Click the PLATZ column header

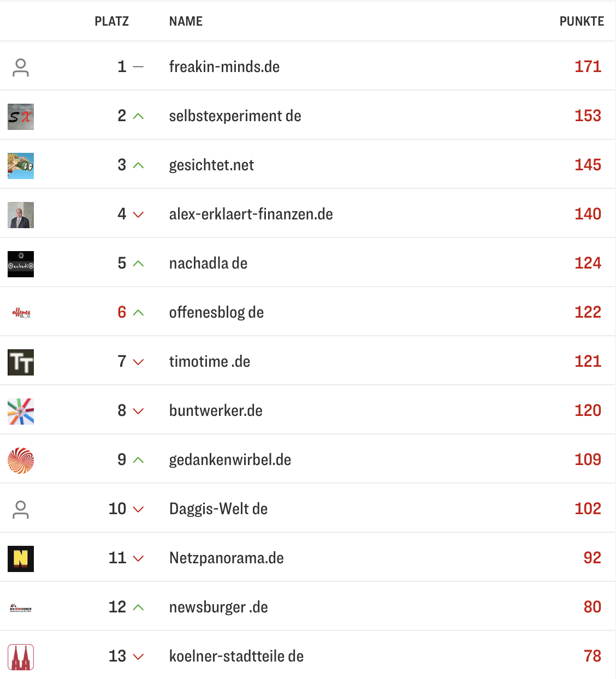[x=111, y=21]
